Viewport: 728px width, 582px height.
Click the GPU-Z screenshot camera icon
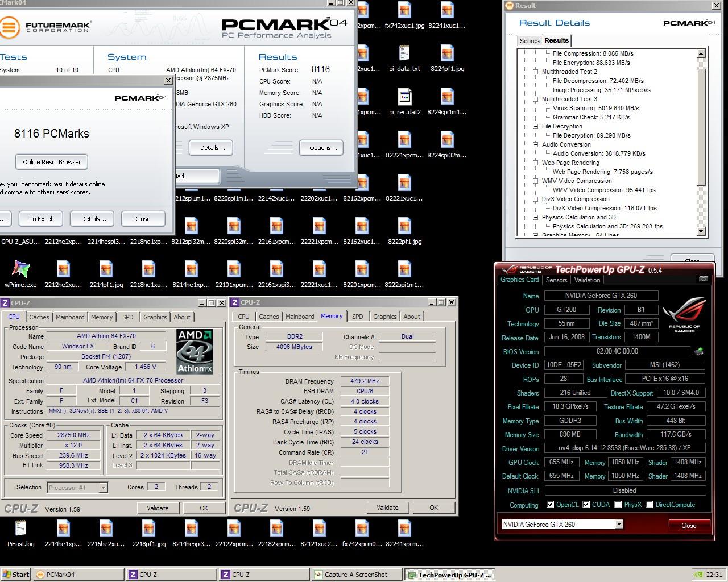(704, 279)
